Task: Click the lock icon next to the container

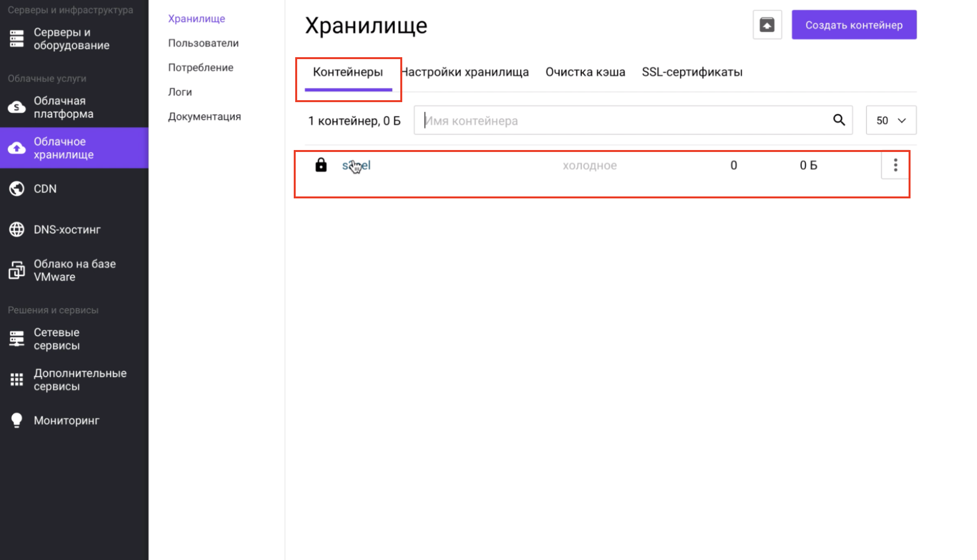Action: pyautogui.click(x=321, y=165)
